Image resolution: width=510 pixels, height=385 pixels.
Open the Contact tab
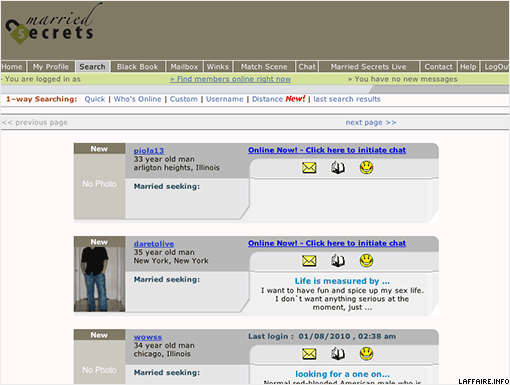coord(438,67)
